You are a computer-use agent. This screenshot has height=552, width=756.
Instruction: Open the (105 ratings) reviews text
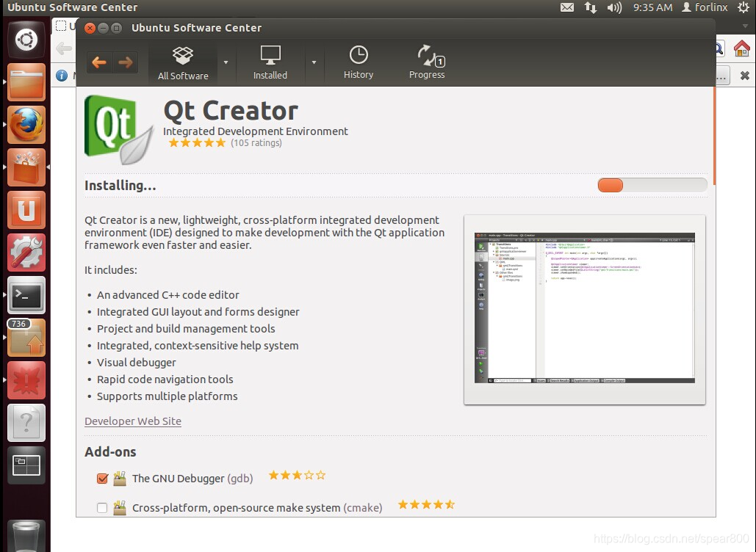[x=256, y=143]
